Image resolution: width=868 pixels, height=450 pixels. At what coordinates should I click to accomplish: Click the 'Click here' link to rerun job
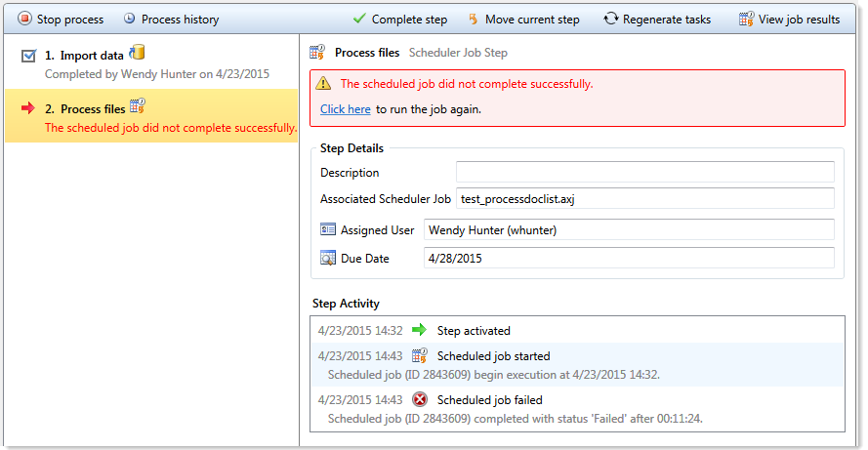click(345, 109)
